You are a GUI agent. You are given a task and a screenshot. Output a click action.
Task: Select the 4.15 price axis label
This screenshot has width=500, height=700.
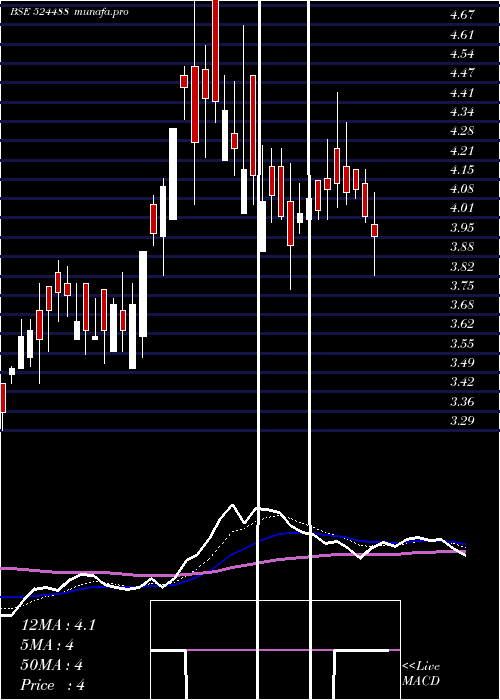[462, 170]
